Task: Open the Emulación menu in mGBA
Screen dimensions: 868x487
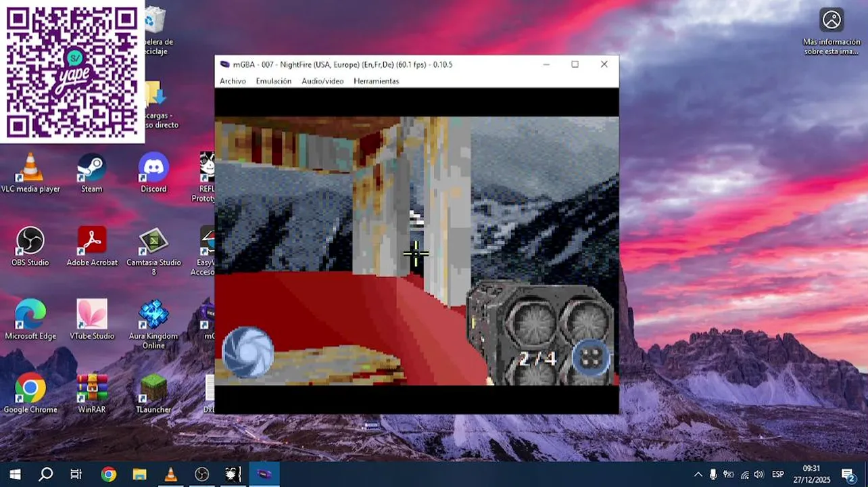Action: coord(273,81)
